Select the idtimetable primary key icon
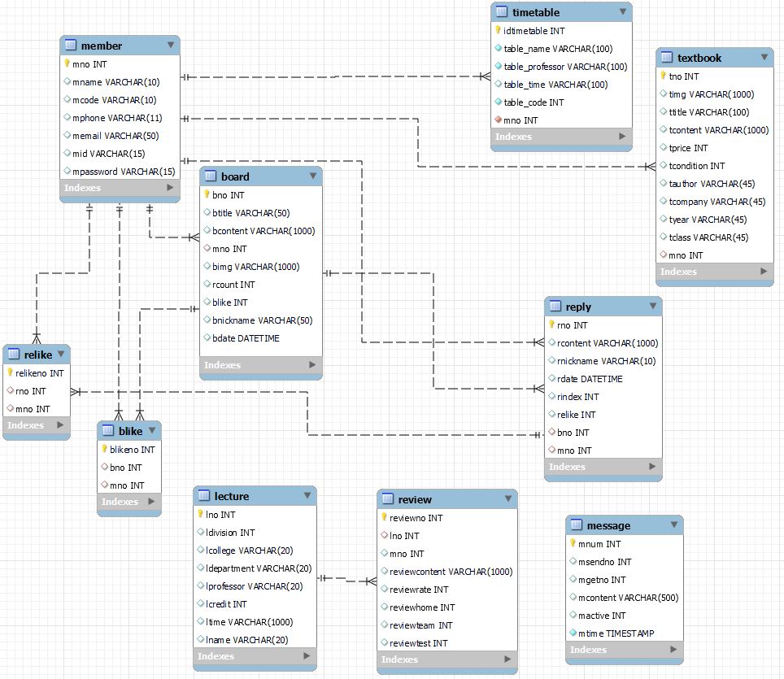Image resolution: width=784 pixels, height=679 pixels. (x=498, y=30)
